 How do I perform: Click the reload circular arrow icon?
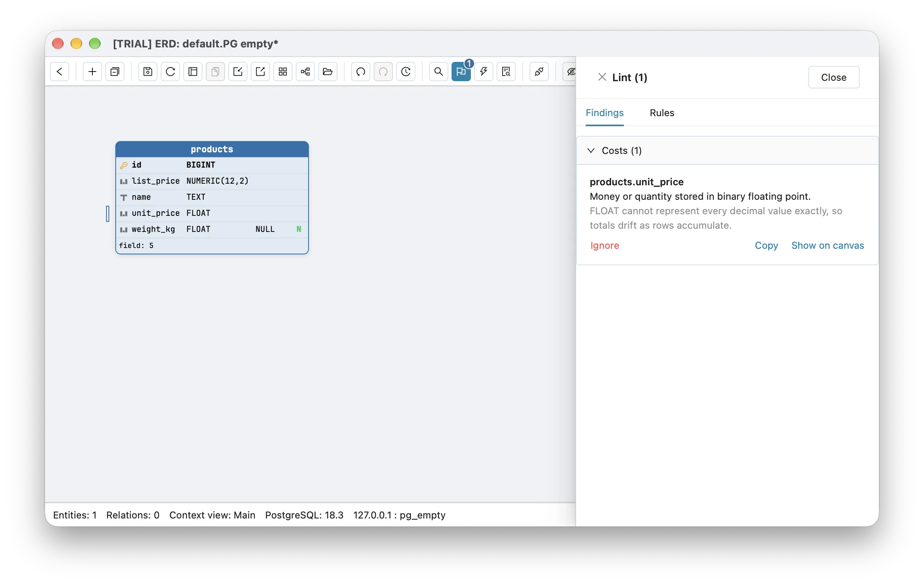[170, 72]
